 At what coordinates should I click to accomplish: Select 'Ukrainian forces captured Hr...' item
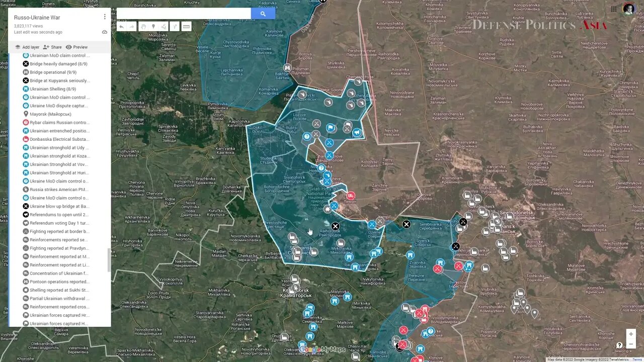pyautogui.click(x=59, y=315)
